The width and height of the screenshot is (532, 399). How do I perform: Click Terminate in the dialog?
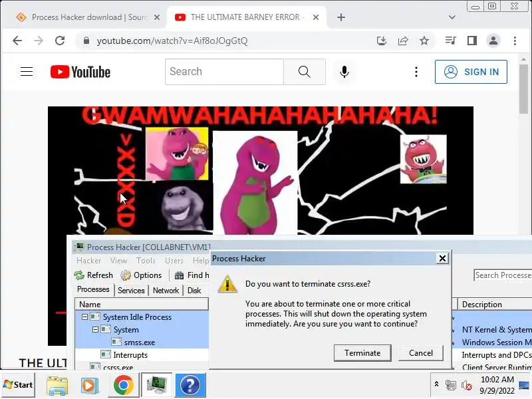coord(362,353)
